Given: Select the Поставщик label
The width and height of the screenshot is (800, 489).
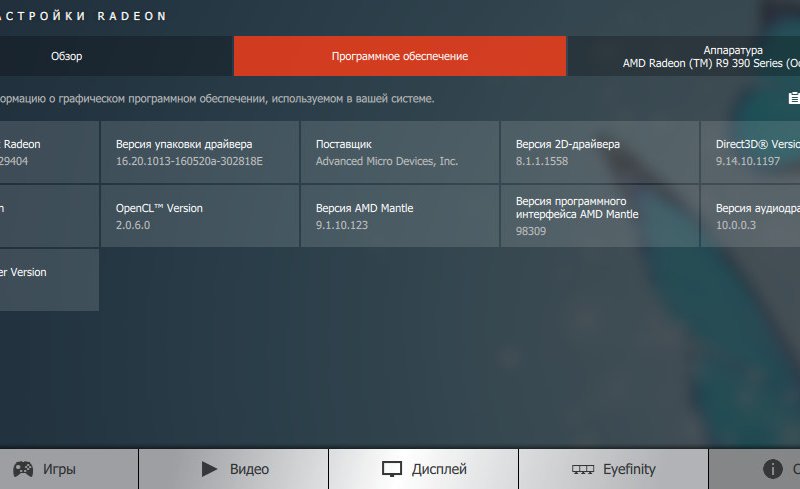Looking at the screenshot, I should 343,144.
